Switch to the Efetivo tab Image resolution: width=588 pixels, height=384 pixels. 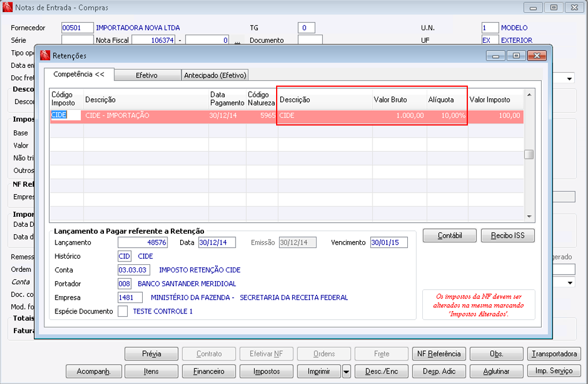click(147, 75)
